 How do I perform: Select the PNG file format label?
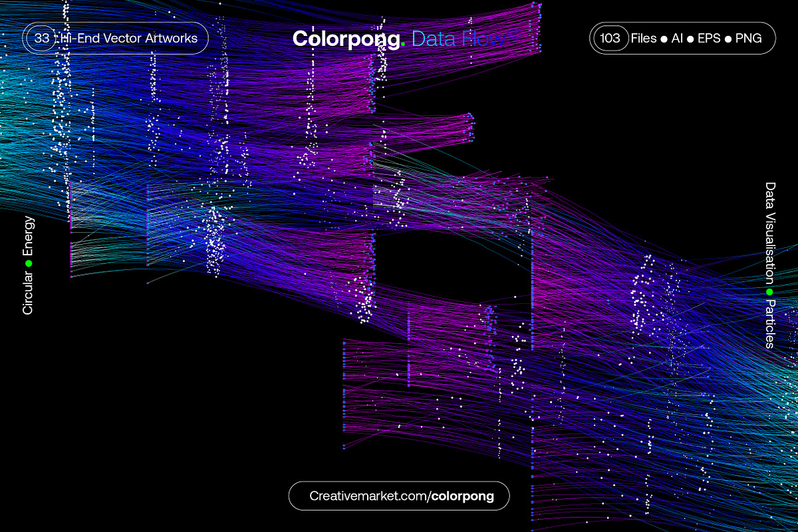[x=747, y=39]
